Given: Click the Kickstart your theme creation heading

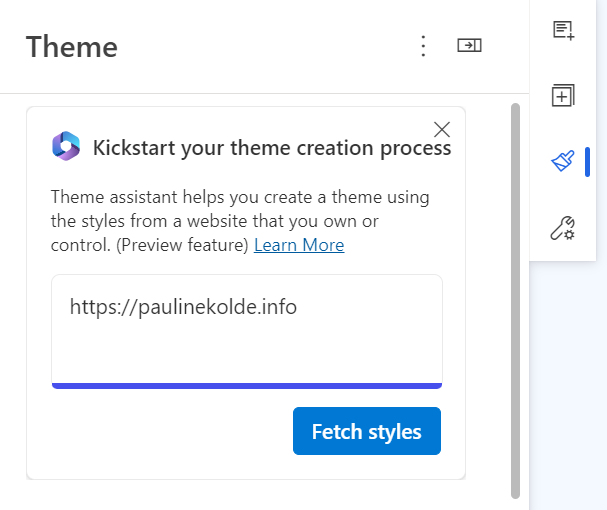Looking at the screenshot, I should (272, 148).
